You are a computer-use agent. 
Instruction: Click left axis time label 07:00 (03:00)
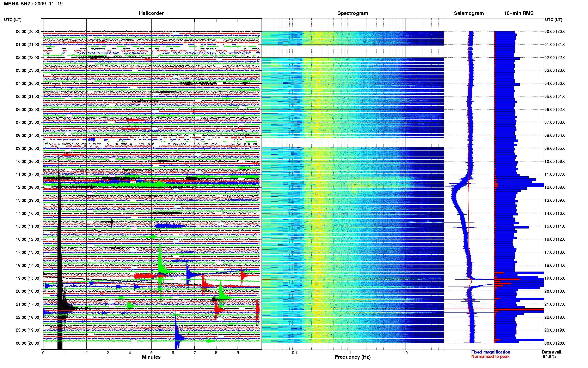pos(28,122)
